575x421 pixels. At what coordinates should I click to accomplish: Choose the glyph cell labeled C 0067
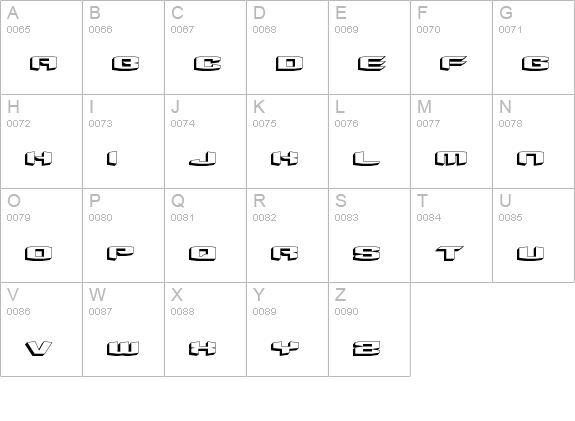click(205, 47)
